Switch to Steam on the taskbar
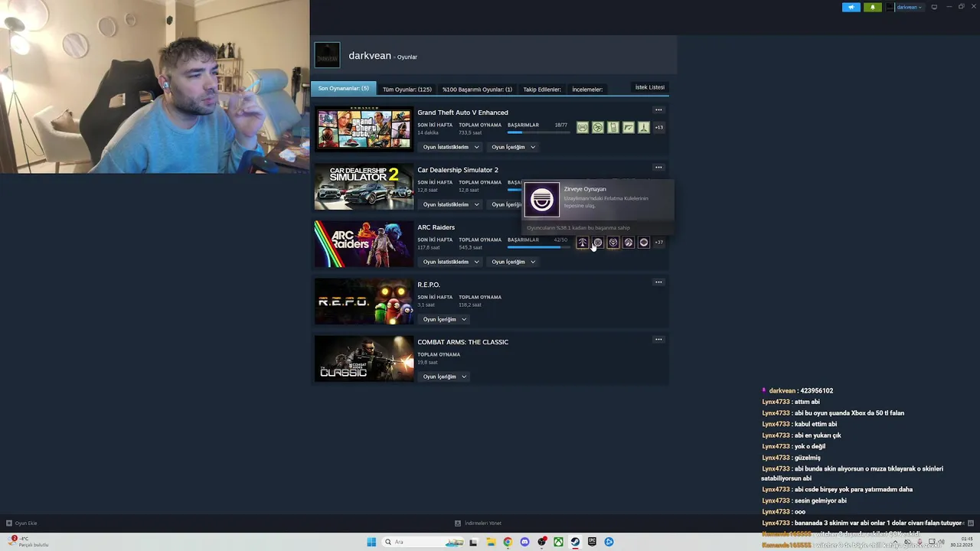 pyautogui.click(x=575, y=542)
